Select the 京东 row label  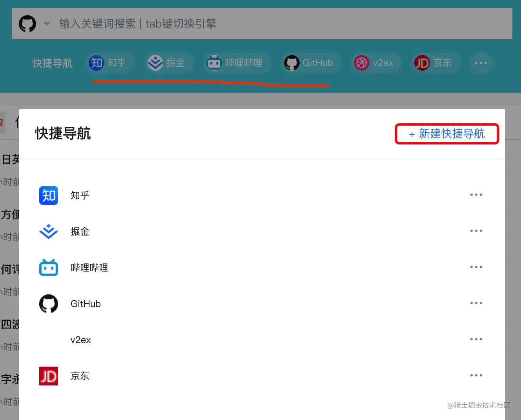pyautogui.click(x=80, y=376)
